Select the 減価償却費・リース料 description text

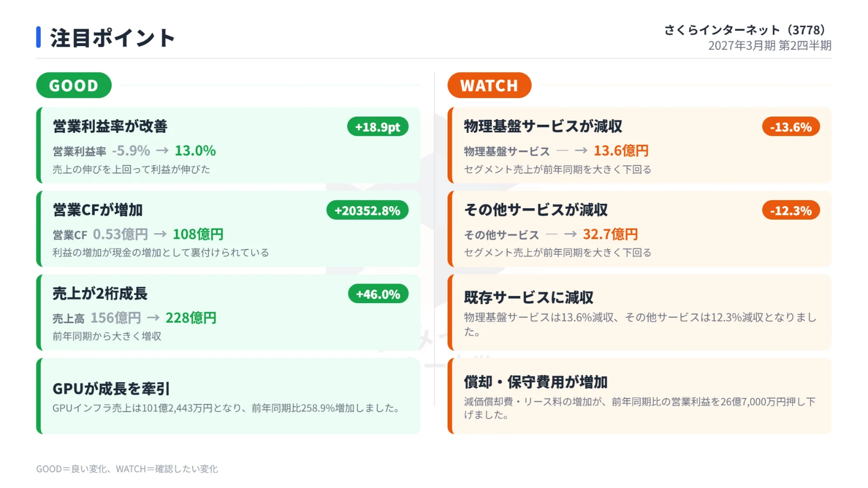[x=640, y=408]
